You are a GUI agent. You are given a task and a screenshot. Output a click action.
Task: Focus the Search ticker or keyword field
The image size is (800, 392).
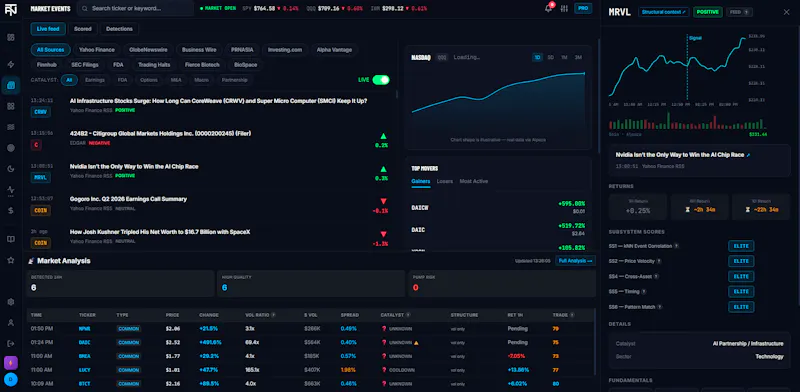135,9
